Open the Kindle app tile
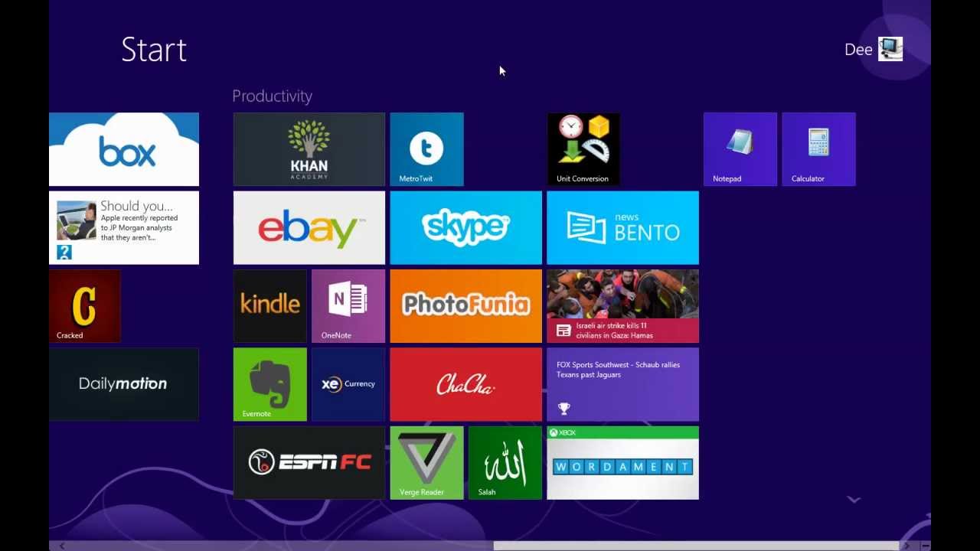This screenshot has width=980, height=551. coord(269,306)
